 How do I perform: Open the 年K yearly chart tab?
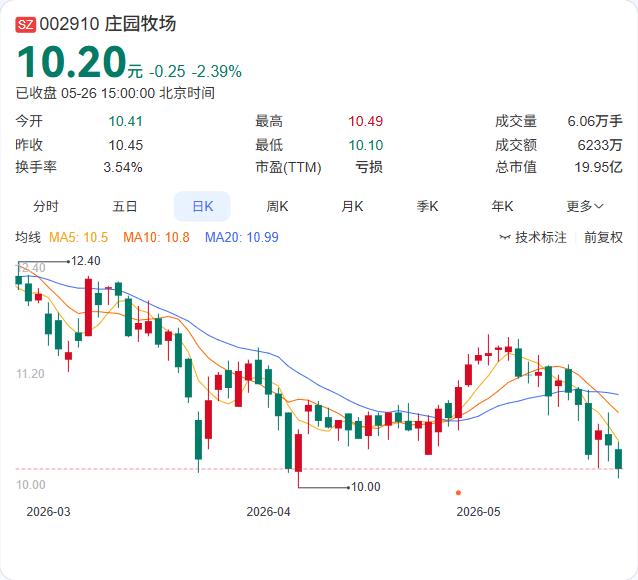[502, 206]
